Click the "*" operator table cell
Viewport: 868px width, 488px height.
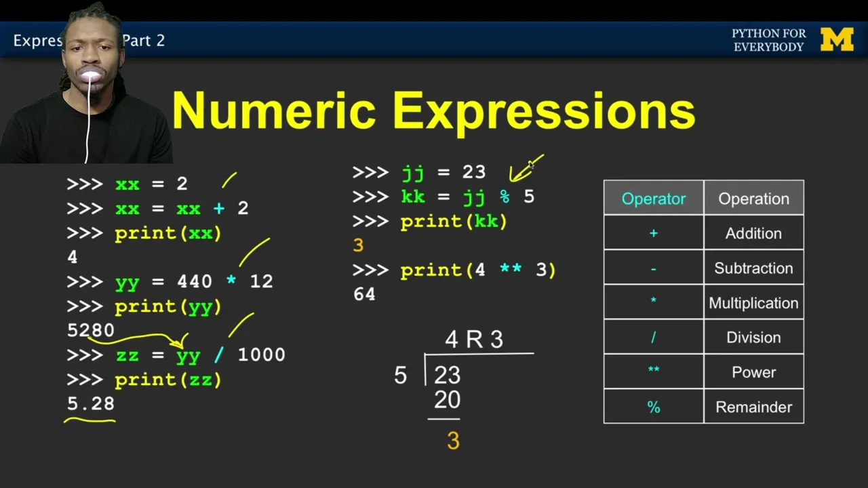[654, 303]
